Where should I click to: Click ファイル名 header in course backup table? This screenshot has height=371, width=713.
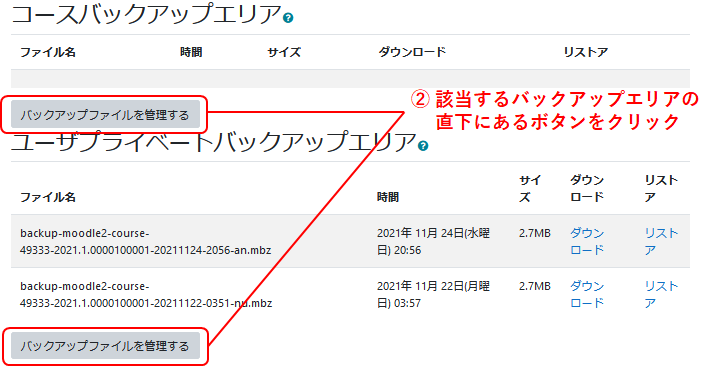click(48, 52)
